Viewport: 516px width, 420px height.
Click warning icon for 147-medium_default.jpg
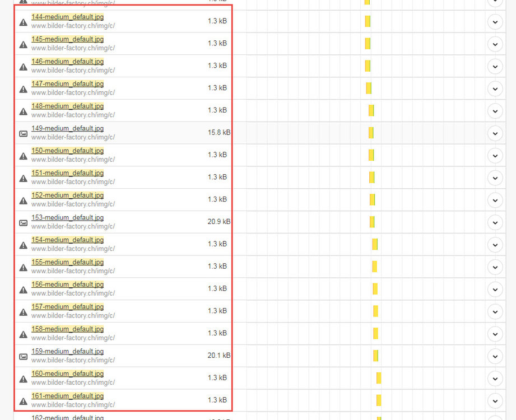(23, 89)
